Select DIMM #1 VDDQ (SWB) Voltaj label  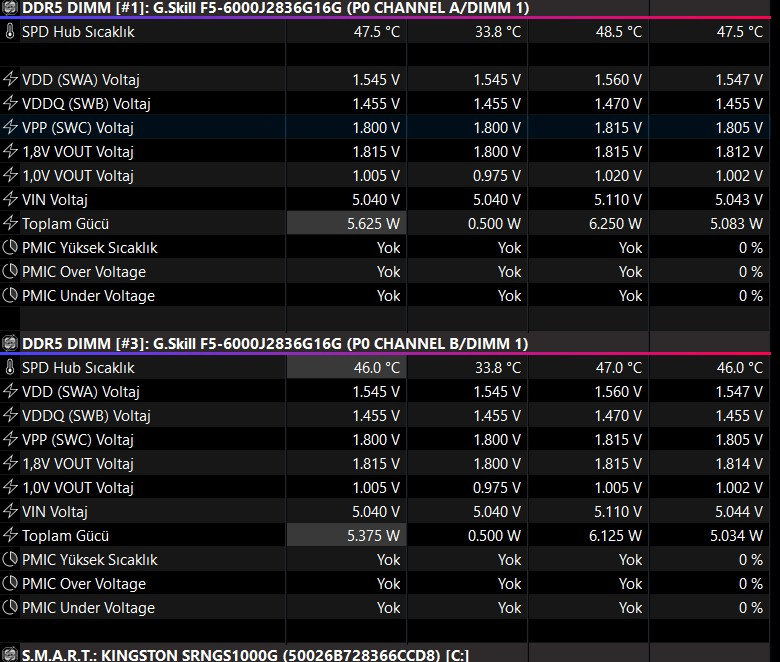(x=86, y=103)
